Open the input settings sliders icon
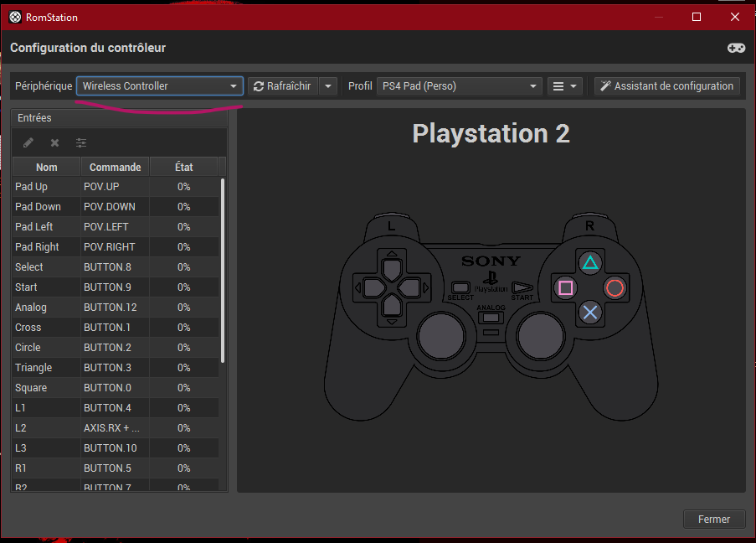 tap(81, 142)
